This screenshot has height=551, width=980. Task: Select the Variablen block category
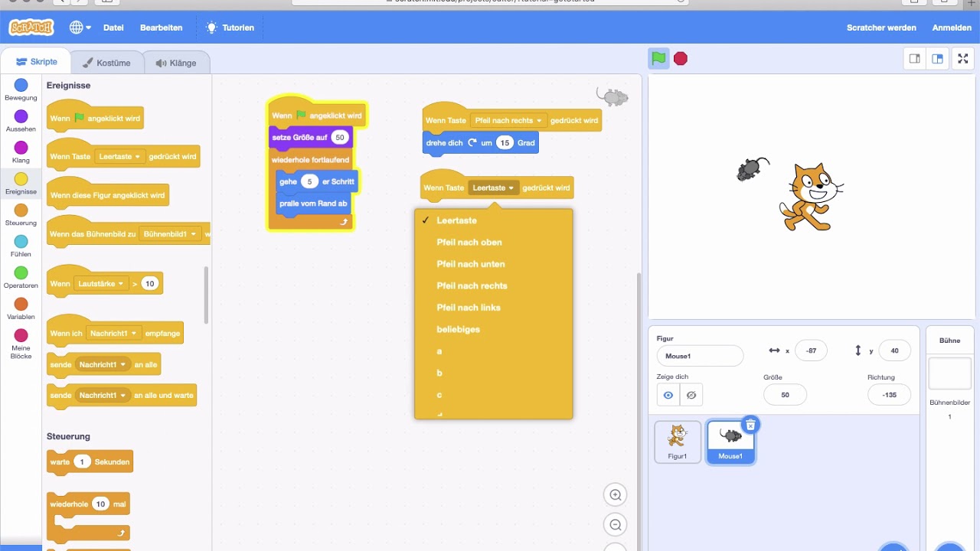21,308
